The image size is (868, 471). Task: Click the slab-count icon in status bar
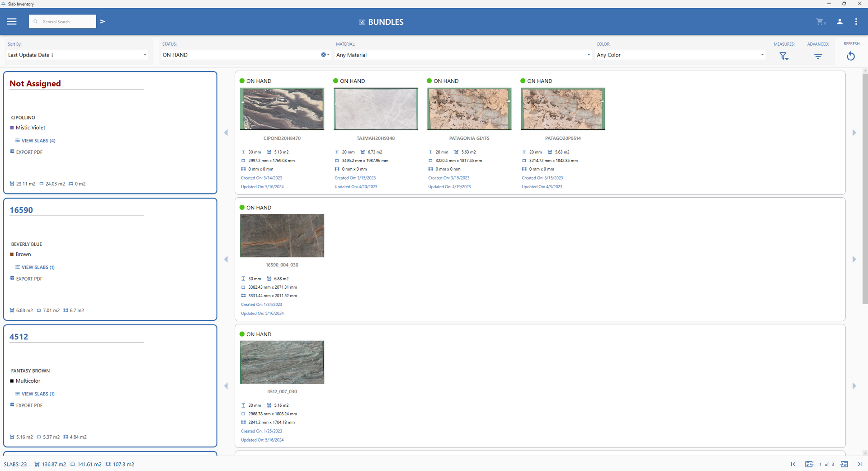point(37,464)
